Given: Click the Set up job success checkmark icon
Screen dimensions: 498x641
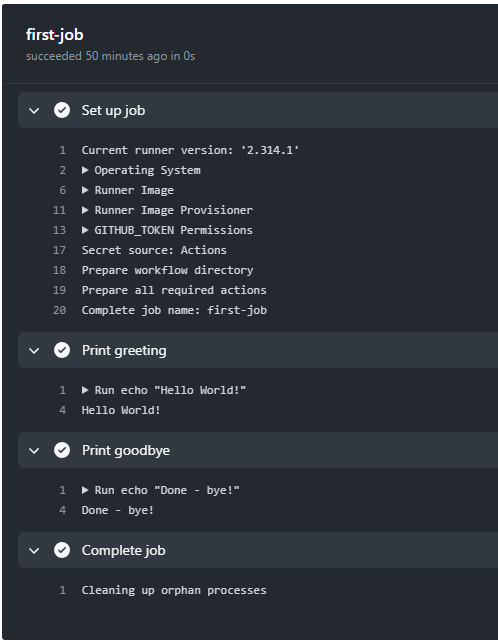Looking at the screenshot, I should pos(62,110).
